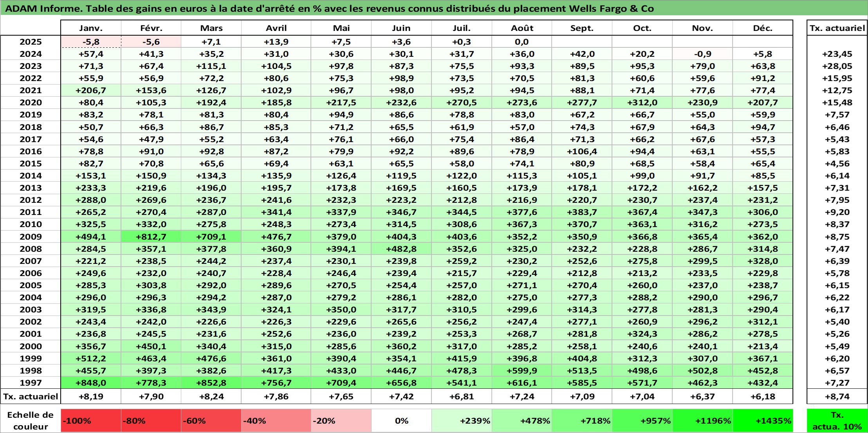Image resolution: width=868 pixels, height=433 pixels.
Task: Click the +812,7 cell in 2009
Action: (151, 236)
